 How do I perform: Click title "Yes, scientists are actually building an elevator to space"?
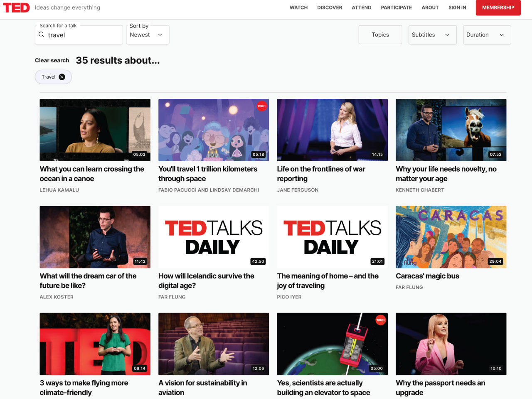tap(323, 388)
